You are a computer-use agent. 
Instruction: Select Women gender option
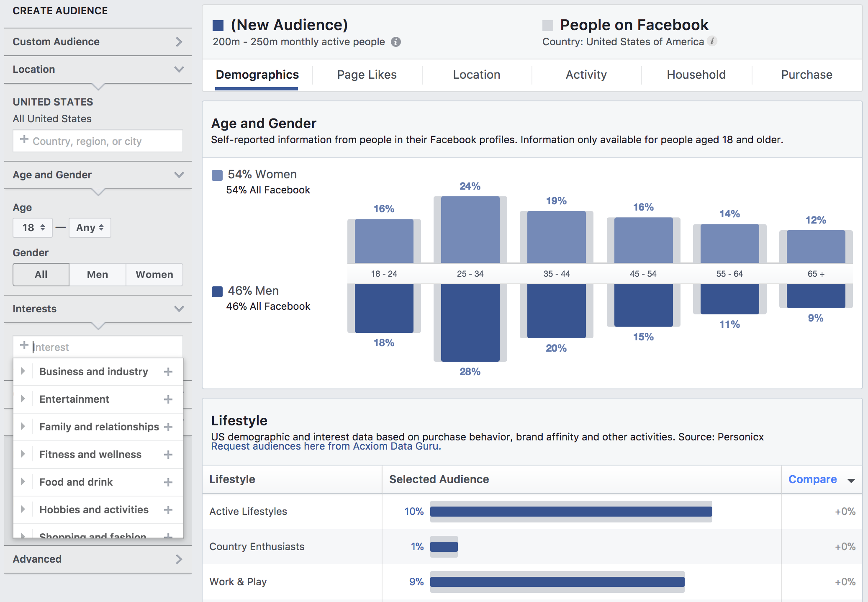[x=154, y=275]
